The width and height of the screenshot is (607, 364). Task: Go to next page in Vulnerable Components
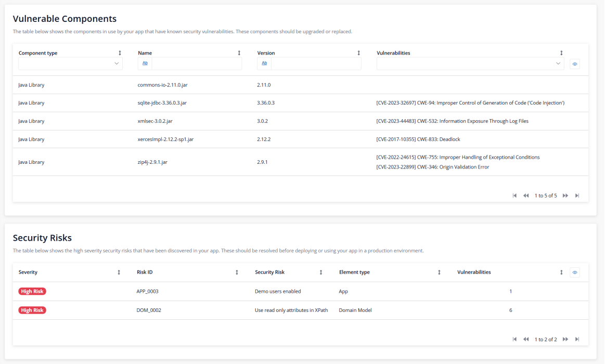click(x=565, y=196)
